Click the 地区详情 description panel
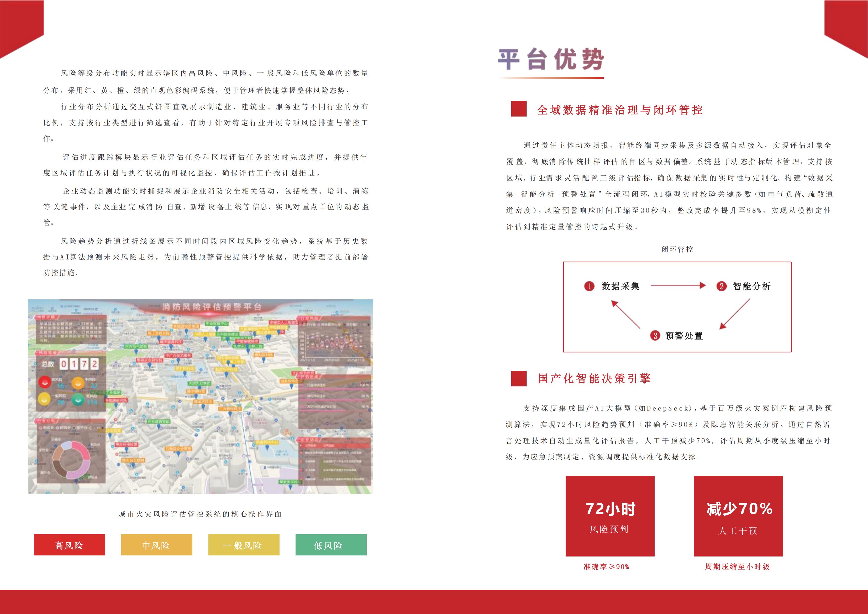The width and height of the screenshot is (868, 614). coord(71,330)
